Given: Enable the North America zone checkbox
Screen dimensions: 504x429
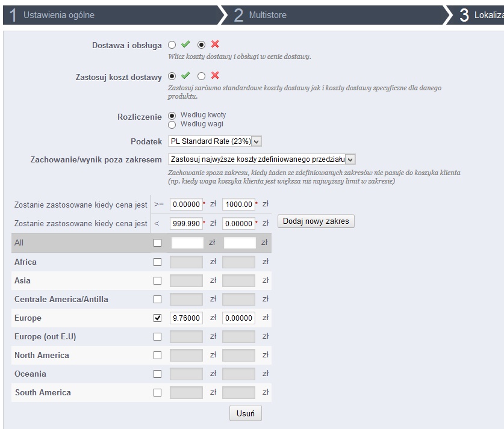Looking at the screenshot, I should (158, 356).
